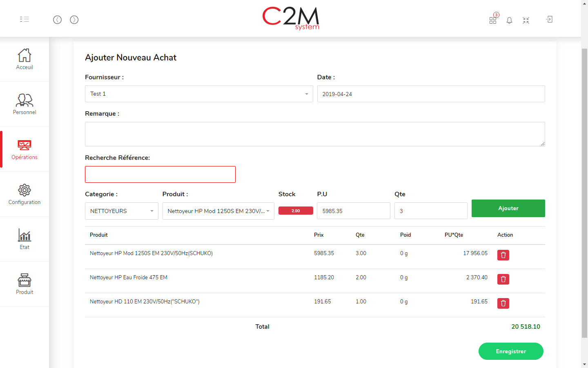Delete the Nettoyeur HP Eau Froide row

[x=503, y=279]
